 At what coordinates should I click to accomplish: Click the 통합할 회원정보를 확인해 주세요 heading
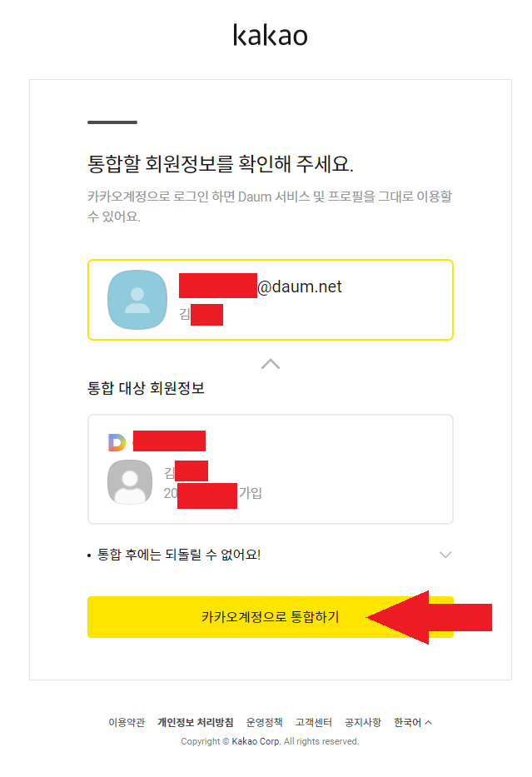[226, 163]
